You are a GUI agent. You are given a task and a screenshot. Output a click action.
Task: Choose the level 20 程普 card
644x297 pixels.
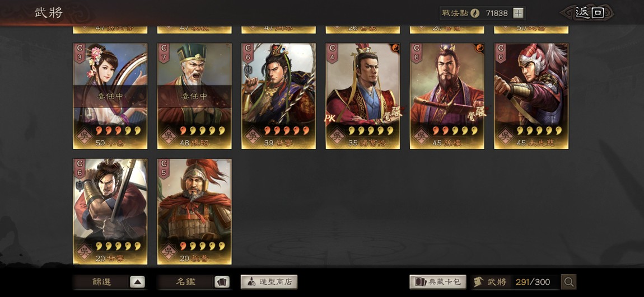click(194, 211)
